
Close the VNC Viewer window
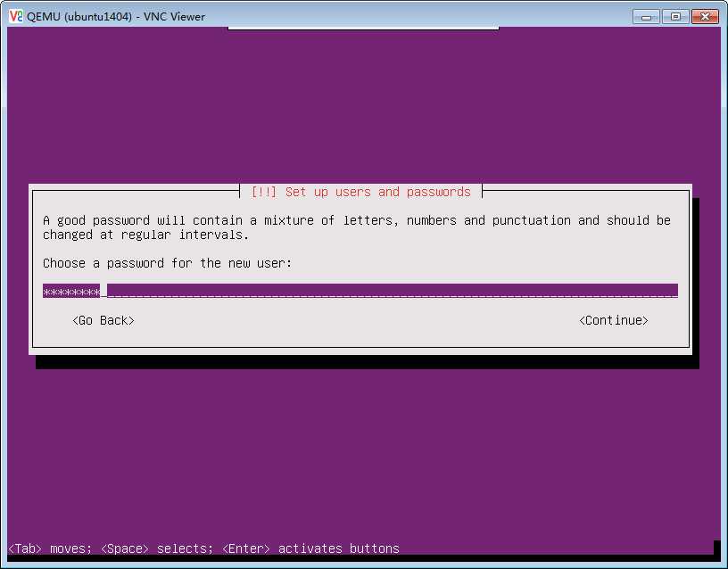pos(705,17)
